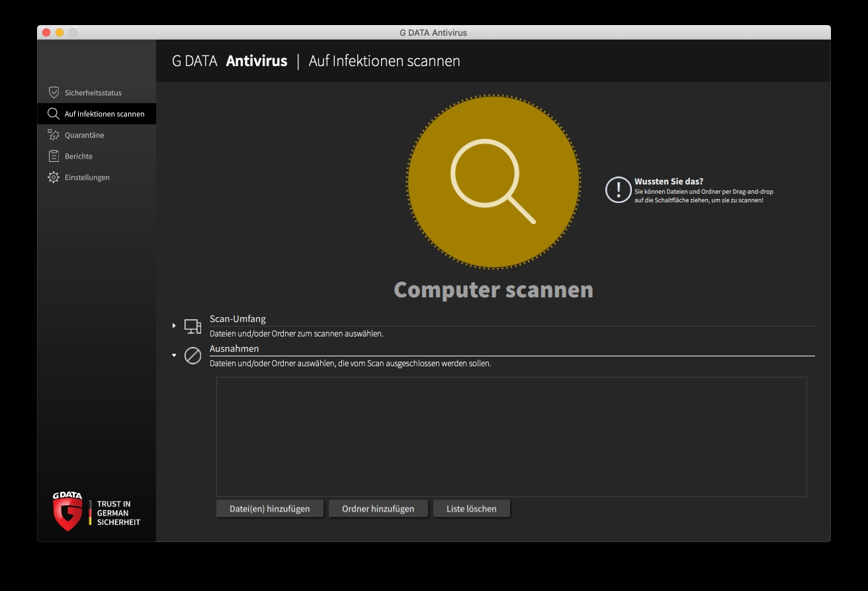Click the Ordner hinzufügen button
The height and width of the screenshot is (591, 868).
(378, 508)
